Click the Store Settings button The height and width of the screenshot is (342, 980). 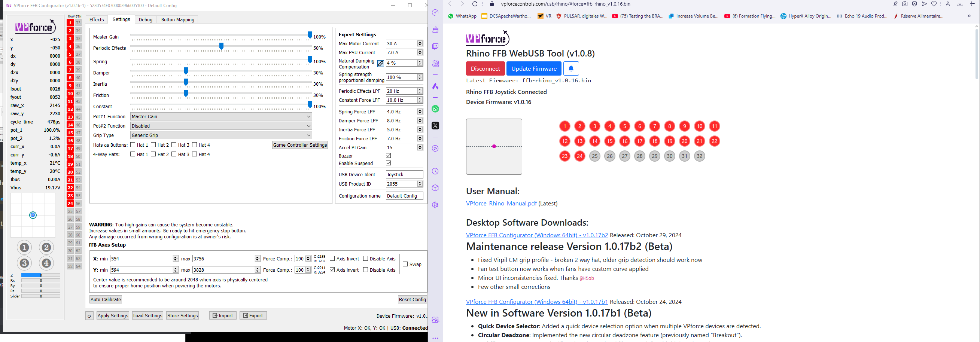coord(183,316)
